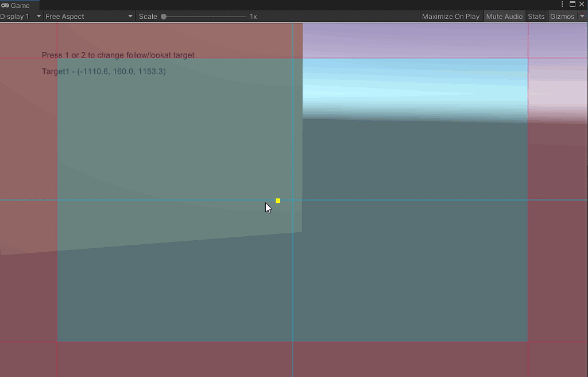Viewport: 588px width, 377px height.
Task: Click the Display 1 dropdown arrow icon
Action: [38, 16]
